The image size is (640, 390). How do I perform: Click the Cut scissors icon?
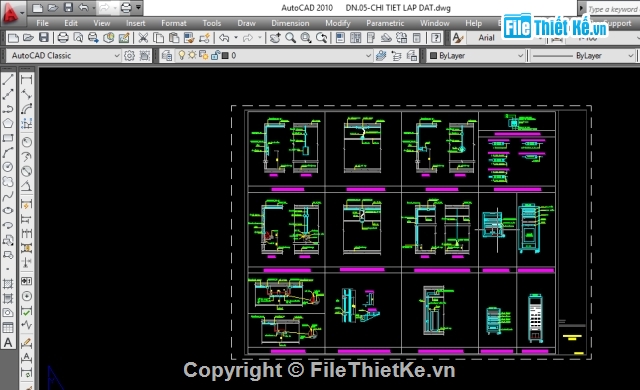pos(143,38)
